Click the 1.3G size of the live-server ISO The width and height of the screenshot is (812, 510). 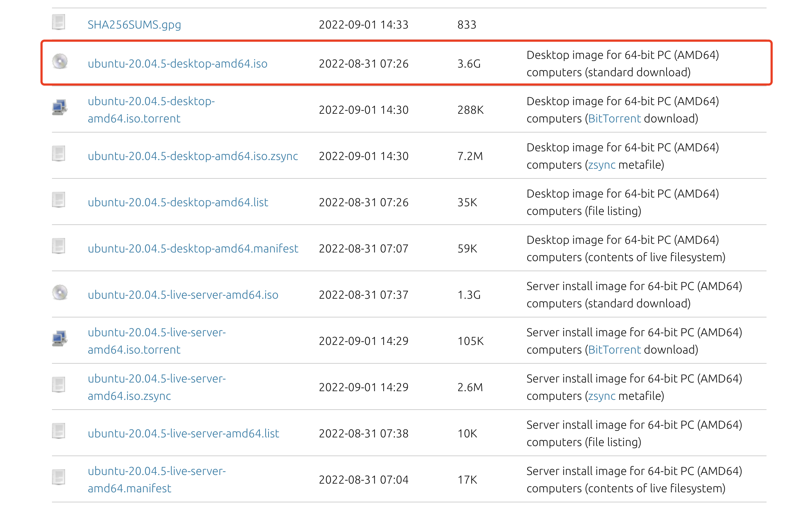469,295
